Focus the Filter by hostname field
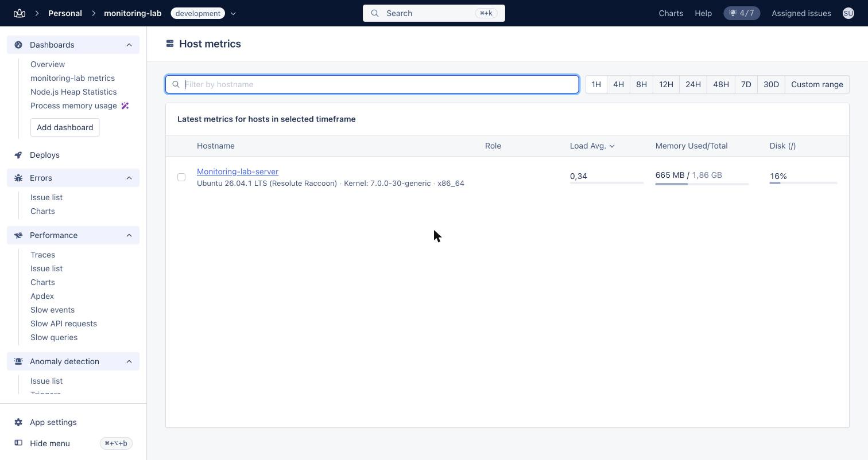868x460 pixels. tap(373, 84)
